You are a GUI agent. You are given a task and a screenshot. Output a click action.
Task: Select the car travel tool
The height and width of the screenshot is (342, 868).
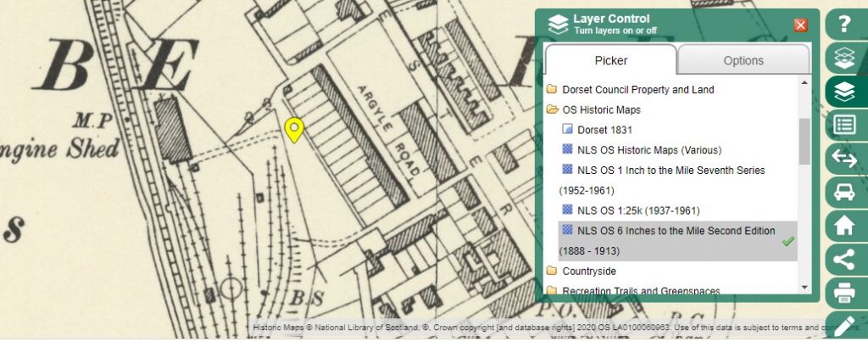[x=845, y=192]
